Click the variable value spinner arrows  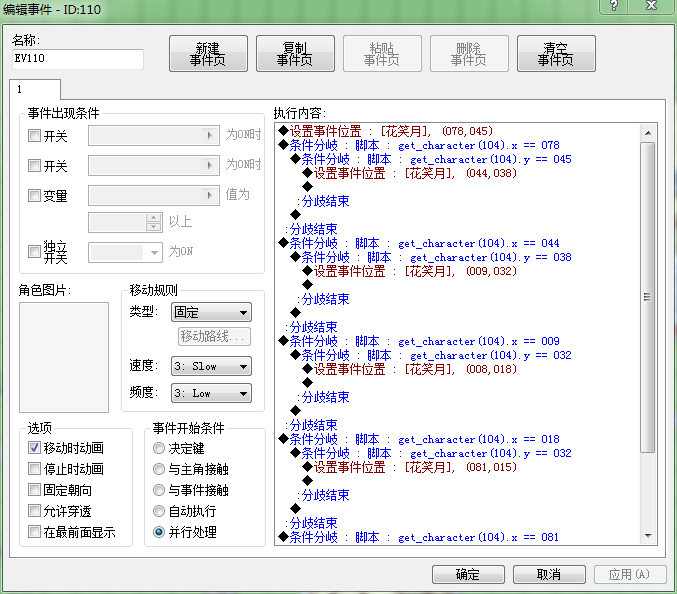point(154,222)
